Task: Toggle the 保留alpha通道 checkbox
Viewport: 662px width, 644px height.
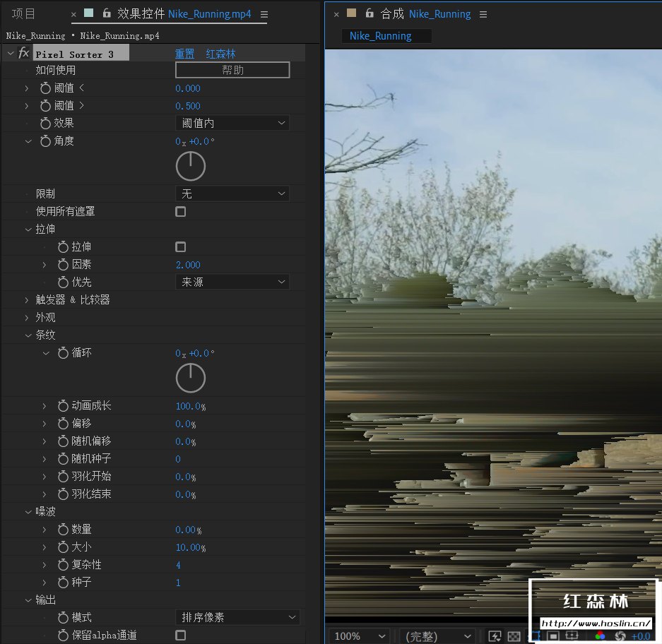Action: [x=181, y=636]
